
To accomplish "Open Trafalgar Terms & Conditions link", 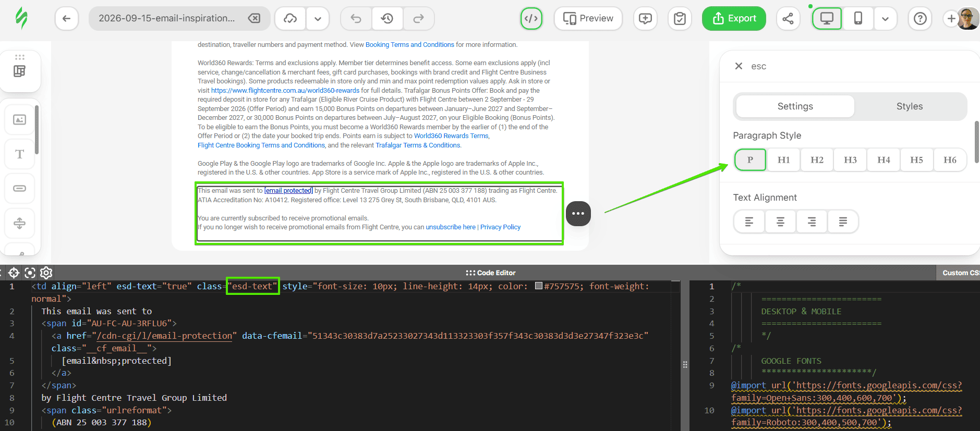I will [418, 145].
